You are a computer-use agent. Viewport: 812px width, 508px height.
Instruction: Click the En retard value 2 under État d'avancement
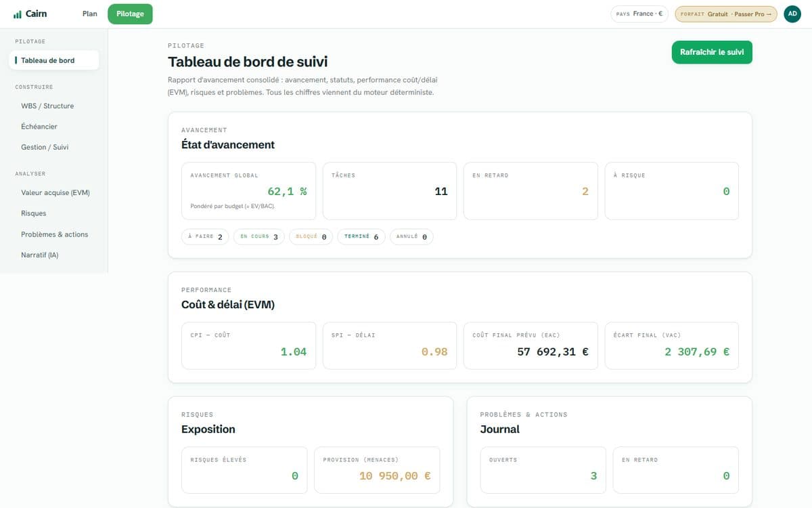coord(585,192)
